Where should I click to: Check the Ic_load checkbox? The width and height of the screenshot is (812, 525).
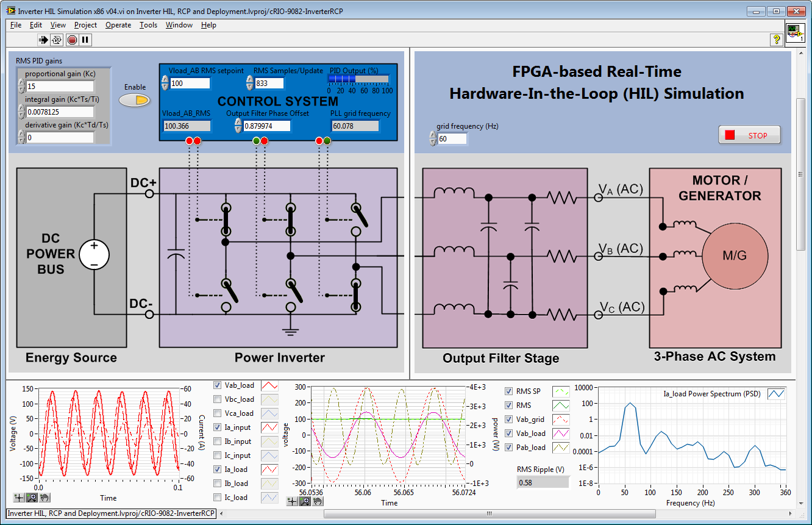tap(218, 498)
